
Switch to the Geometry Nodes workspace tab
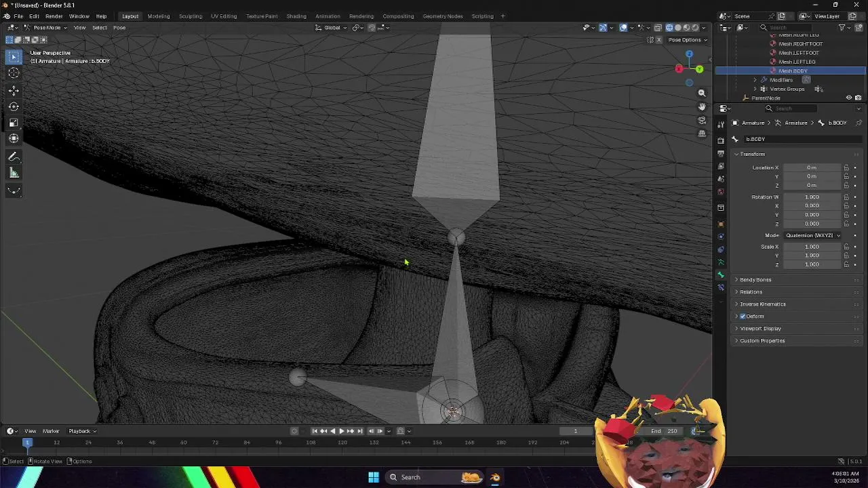click(442, 16)
